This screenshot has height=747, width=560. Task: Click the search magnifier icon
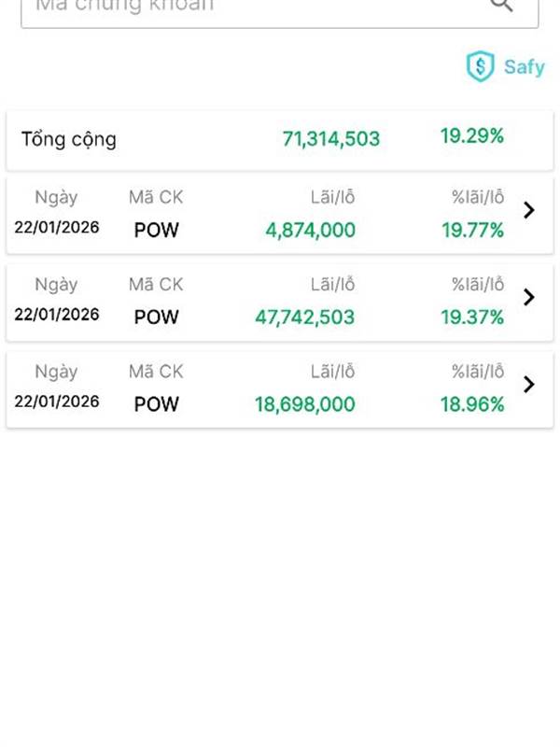(501, 5)
